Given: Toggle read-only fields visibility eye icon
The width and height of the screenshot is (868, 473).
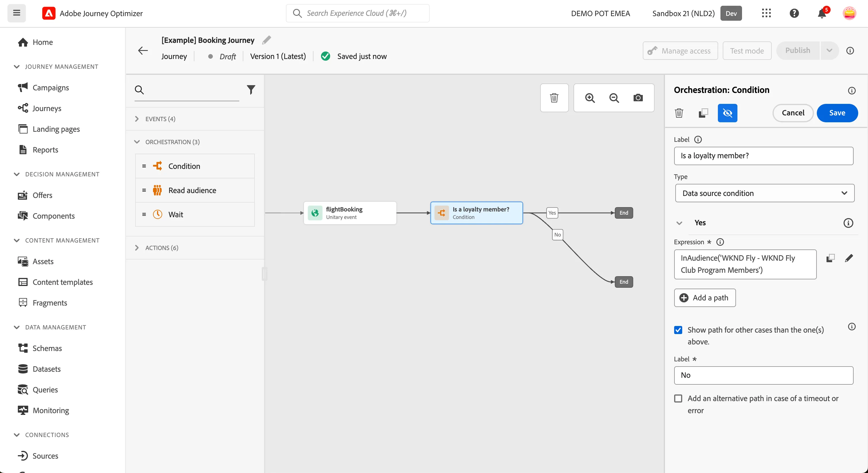Looking at the screenshot, I should click(727, 113).
